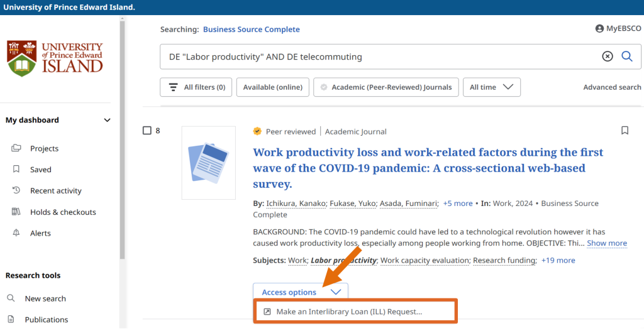Screen dimensions: 644x331
Task: Expand the Access options dropdown
Action: pos(301,291)
